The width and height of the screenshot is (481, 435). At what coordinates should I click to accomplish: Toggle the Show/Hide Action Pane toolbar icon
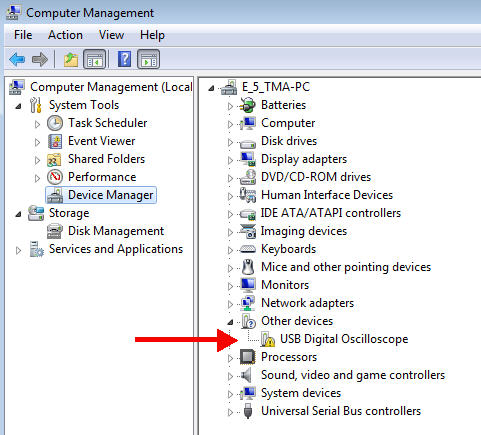click(x=149, y=59)
